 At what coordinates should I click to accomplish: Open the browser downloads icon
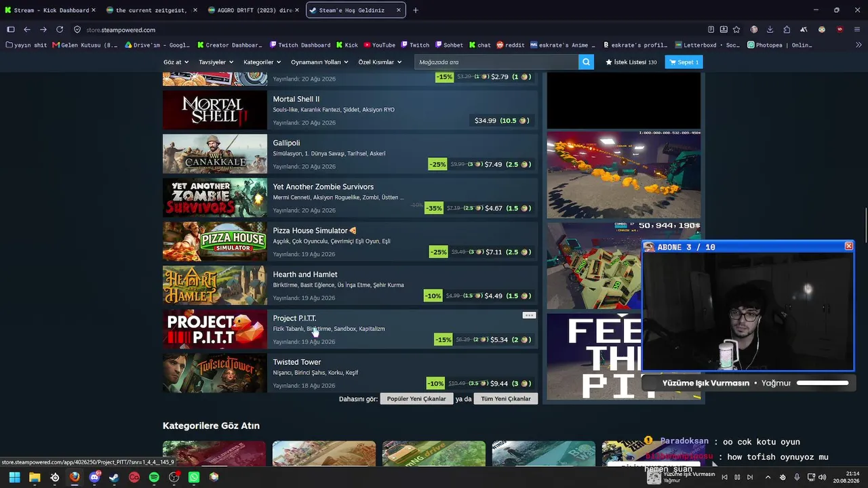pyautogui.click(x=770, y=30)
